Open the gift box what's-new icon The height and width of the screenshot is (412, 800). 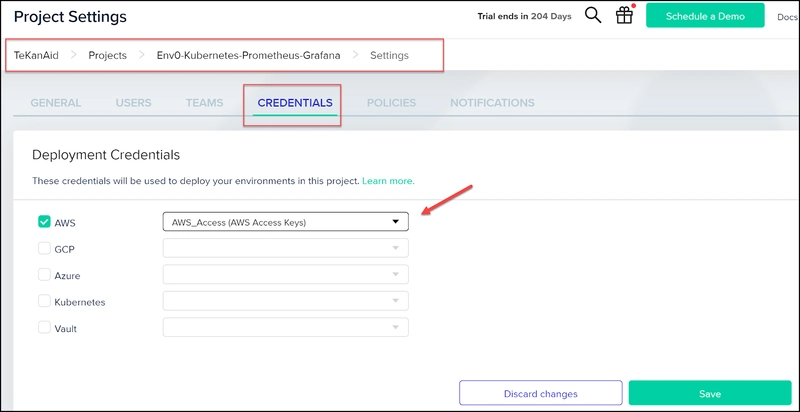[x=624, y=15]
